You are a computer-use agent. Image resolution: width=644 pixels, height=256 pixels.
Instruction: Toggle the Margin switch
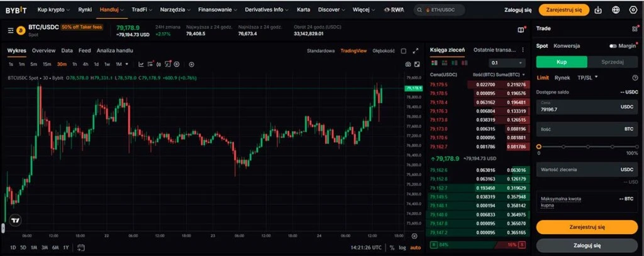[x=613, y=46]
